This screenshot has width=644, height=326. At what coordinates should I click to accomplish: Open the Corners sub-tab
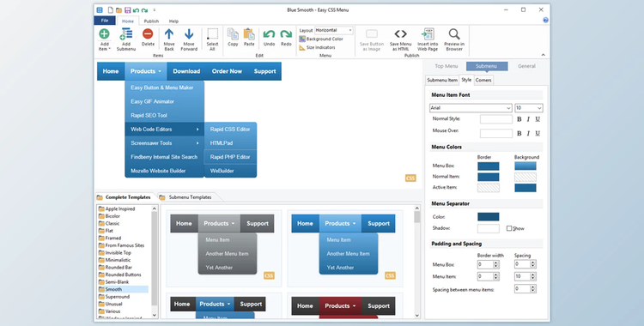[483, 80]
